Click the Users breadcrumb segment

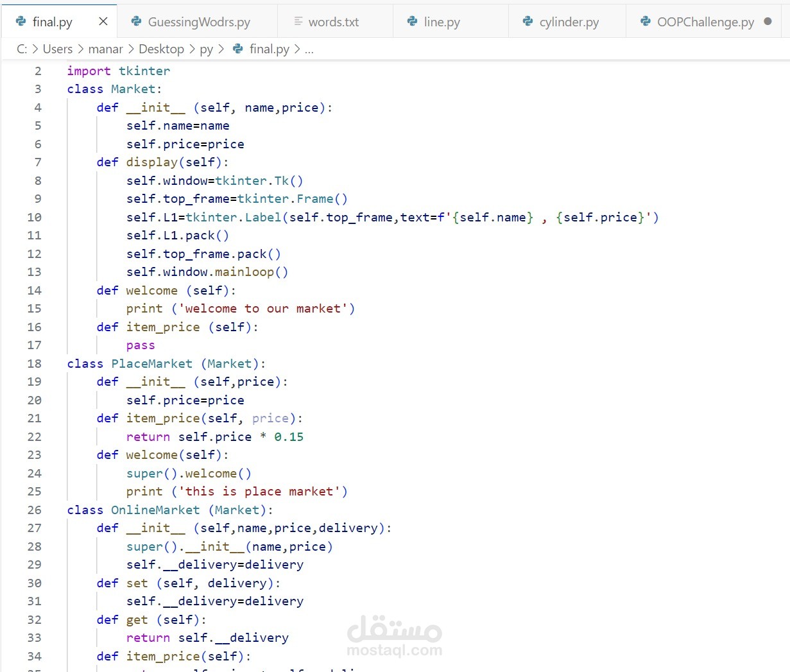[x=58, y=49]
